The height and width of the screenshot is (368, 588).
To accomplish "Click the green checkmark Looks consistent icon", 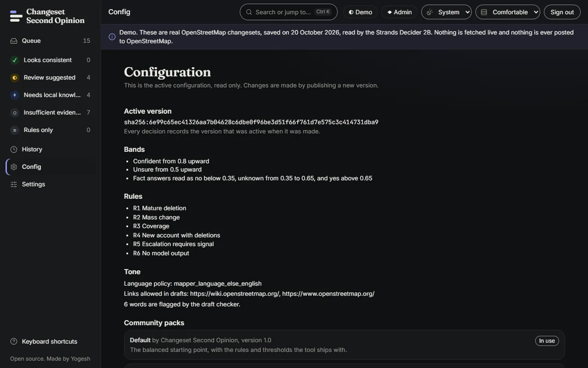I will click(15, 60).
